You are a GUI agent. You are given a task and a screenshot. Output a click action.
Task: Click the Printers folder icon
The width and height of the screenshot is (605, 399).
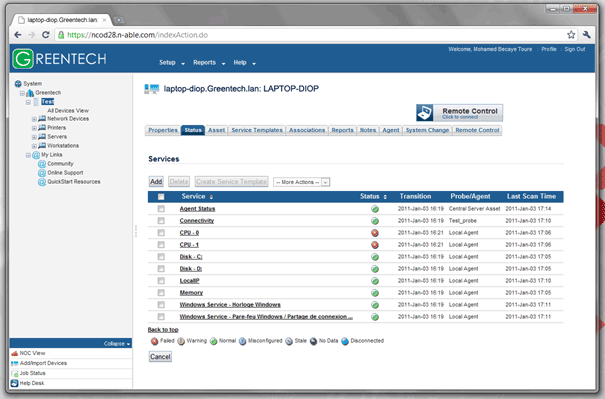tap(42, 127)
